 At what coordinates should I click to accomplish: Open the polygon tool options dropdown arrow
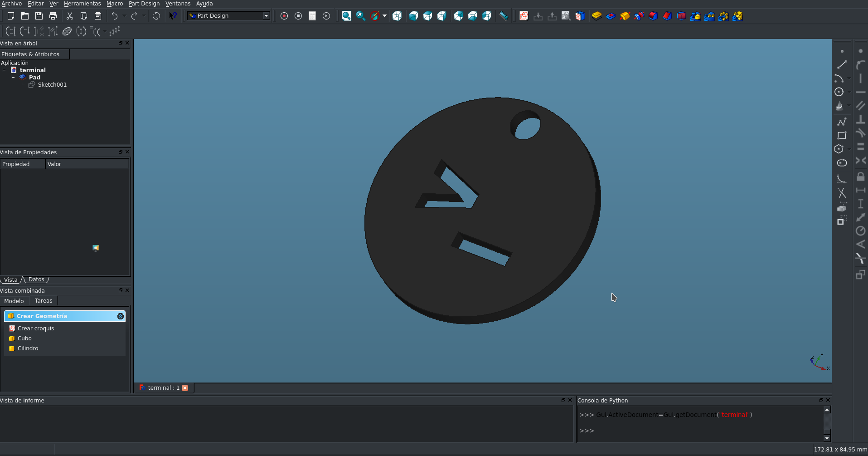click(x=849, y=149)
